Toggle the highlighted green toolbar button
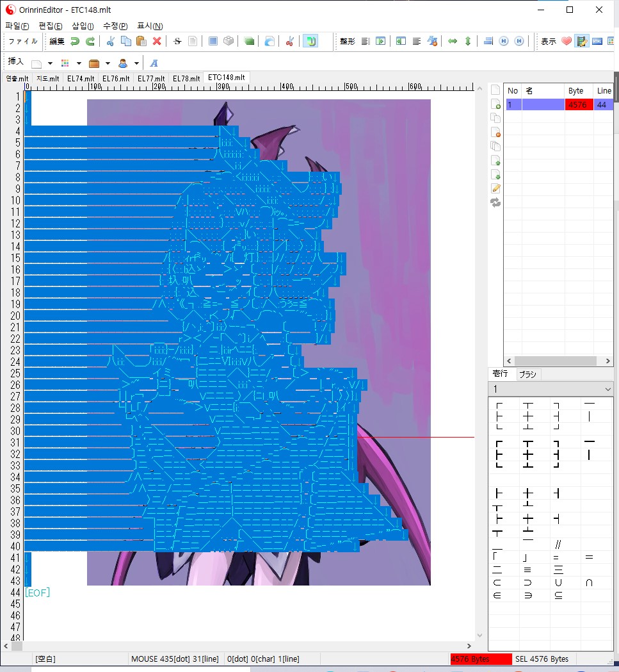619x672 pixels. 310,42
